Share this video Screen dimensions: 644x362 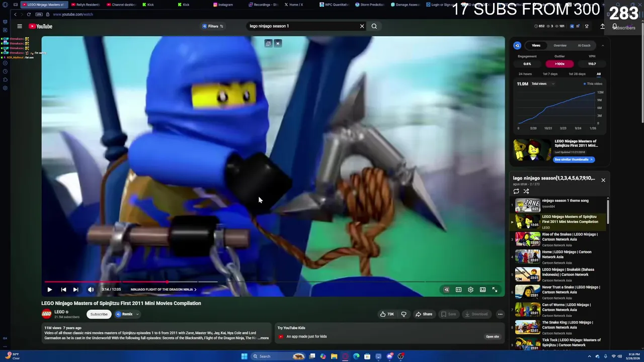(424, 314)
